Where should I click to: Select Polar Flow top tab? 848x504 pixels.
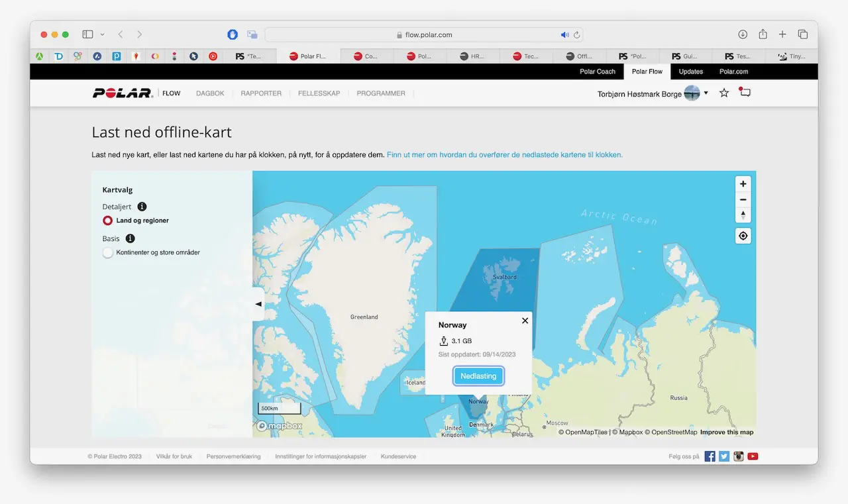point(647,72)
